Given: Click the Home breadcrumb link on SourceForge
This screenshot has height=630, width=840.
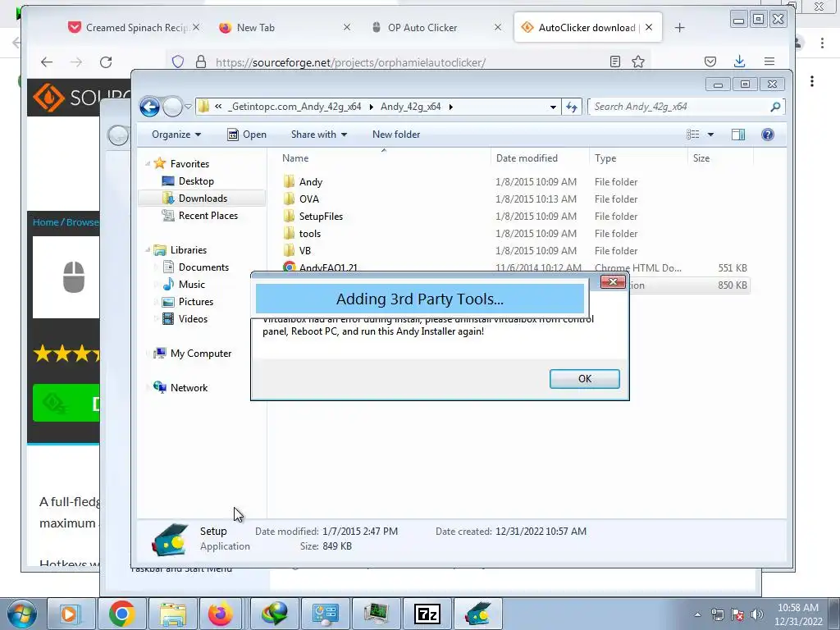Looking at the screenshot, I should pos(46,222).
